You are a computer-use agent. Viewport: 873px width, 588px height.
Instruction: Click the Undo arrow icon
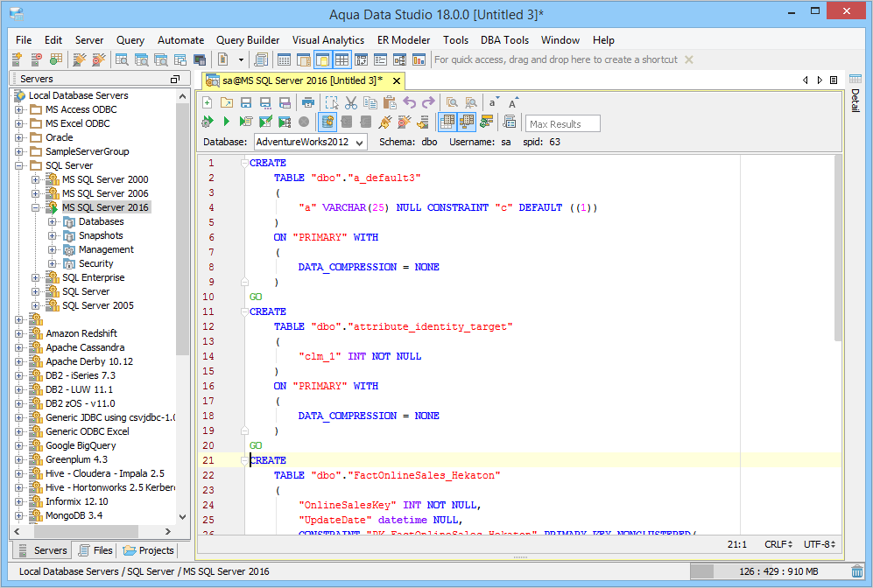click(x=409, y=102)
